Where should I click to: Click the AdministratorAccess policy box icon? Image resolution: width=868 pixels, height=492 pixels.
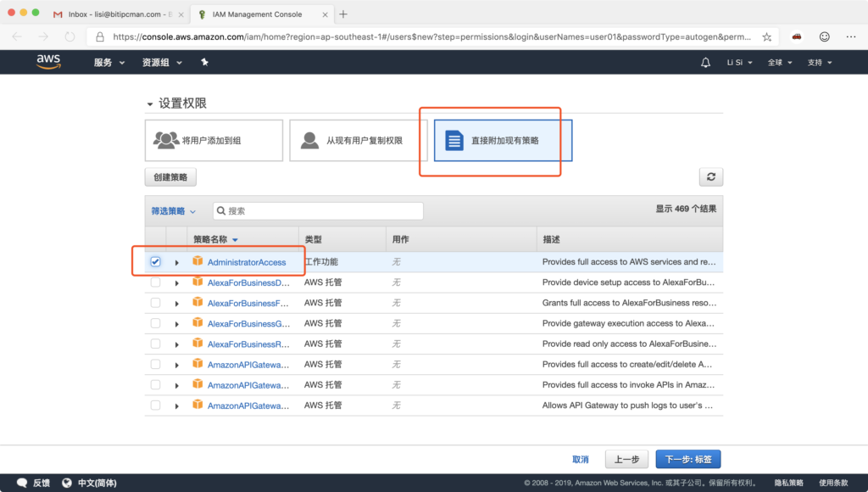click(x=198, y=261)
